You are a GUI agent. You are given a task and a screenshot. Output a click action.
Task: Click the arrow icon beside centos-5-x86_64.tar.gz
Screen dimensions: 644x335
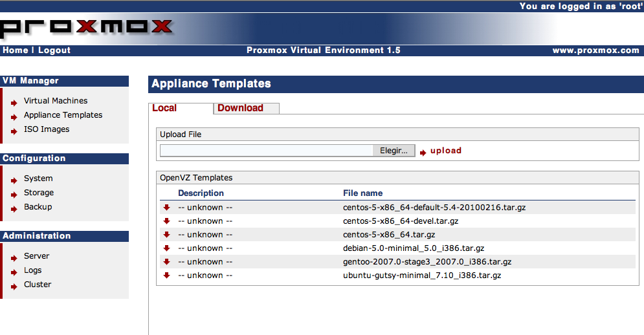[x=166, y=235]
